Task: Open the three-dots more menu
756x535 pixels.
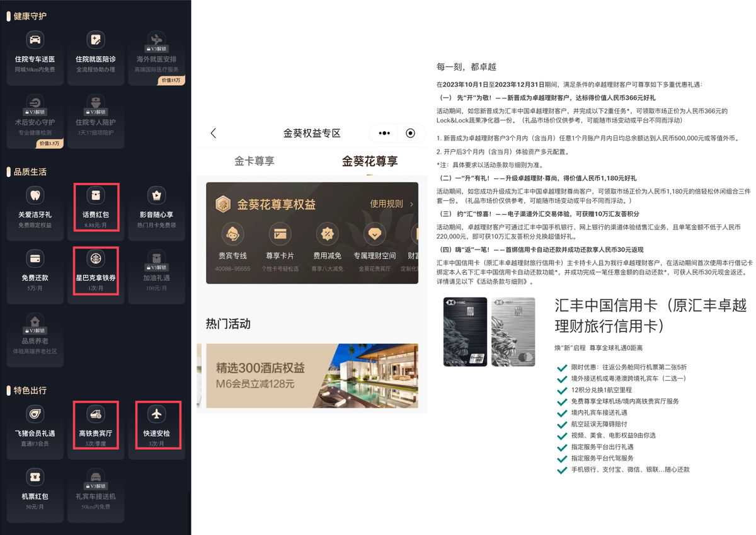Action: click(384, 133)
